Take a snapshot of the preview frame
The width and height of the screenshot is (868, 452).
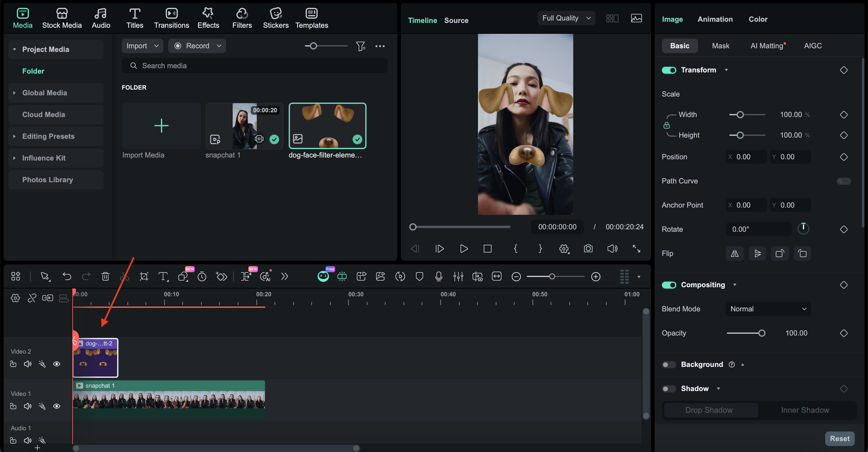point(588,249)
